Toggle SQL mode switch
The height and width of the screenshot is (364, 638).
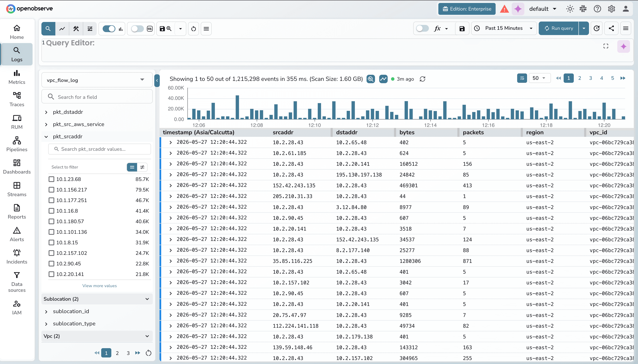(137, 29)
